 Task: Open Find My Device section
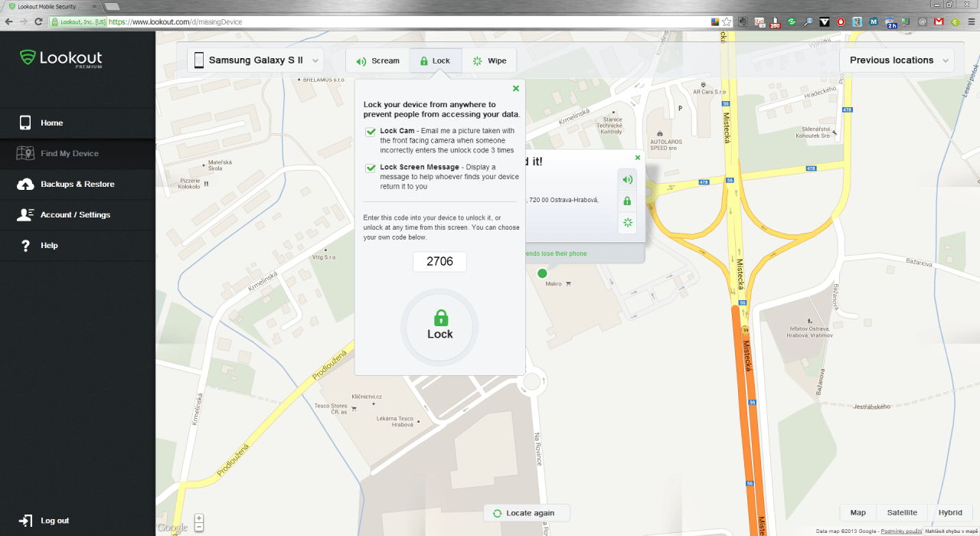77,153
